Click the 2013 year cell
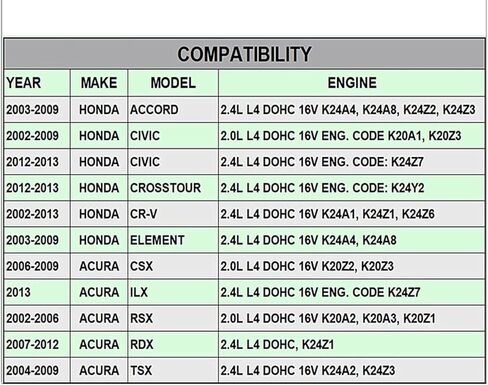The image size is (488, 385). tap(37, 292)
